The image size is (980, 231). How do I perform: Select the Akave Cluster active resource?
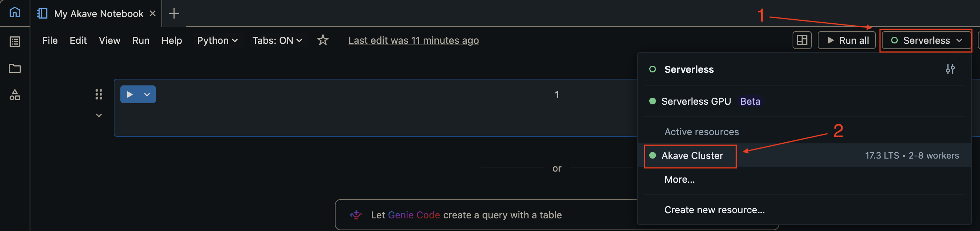pyautogui.click(x=690, y=156)
